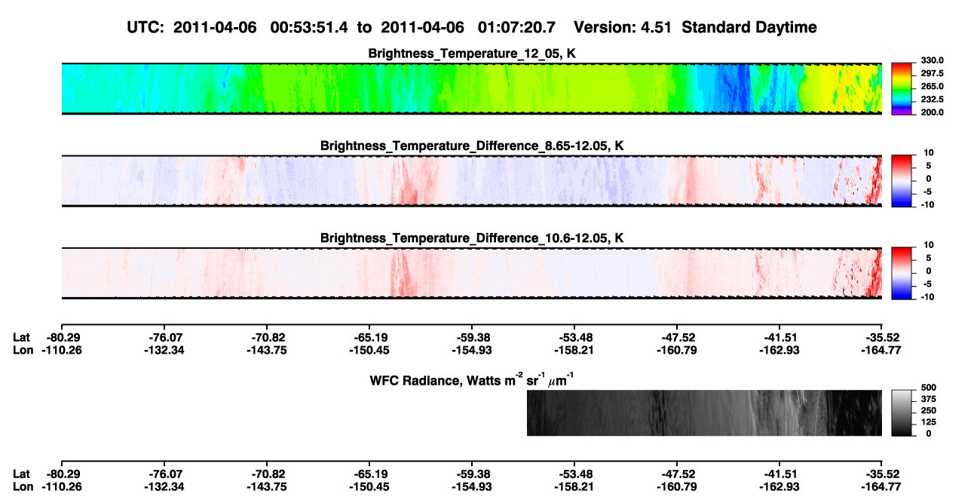Click the title 'Brightness_Temperature_12_05, K'

pyautogui.click(x=471, y=54)
